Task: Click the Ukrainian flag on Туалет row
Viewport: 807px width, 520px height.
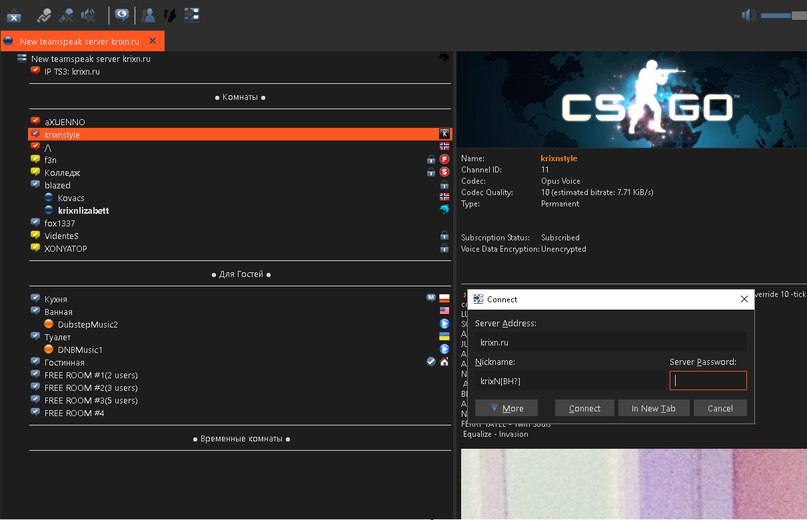Action: point(445,336)
